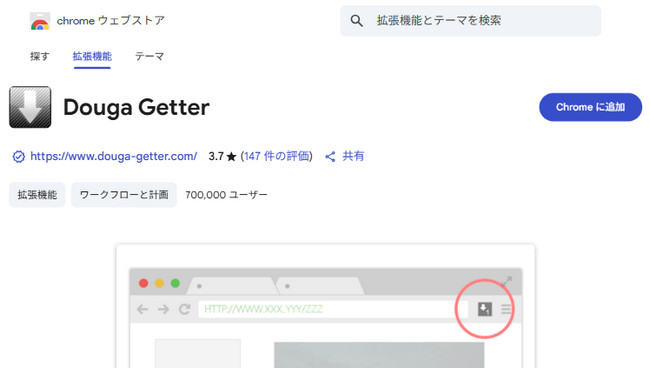Click the forward arrow in preview screenshot
This screenshot has height=368, width=650.
pyautogui.click(x=163, y=309)
